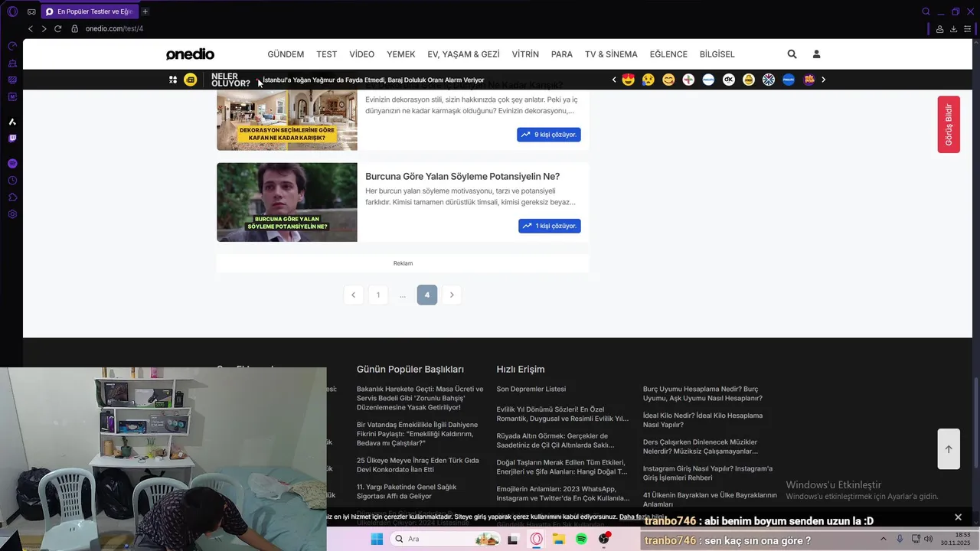The height and width of the screenshot is (551, 980).
Task: Click the decoration test thumbnail
Action: [x=287, y=120]
